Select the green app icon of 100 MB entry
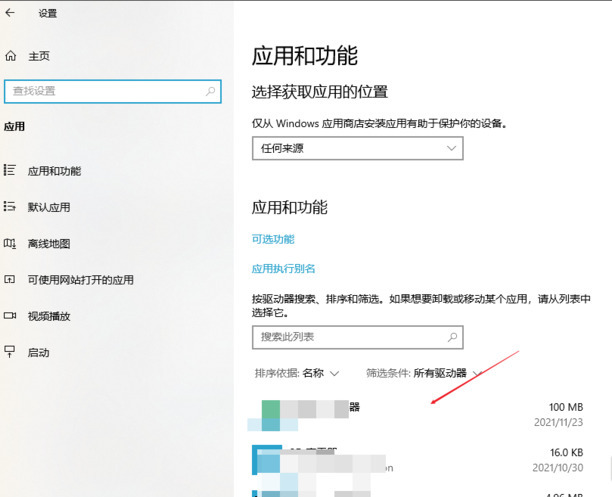The height and width of the screenshot is (497, 612). [270, 415]
